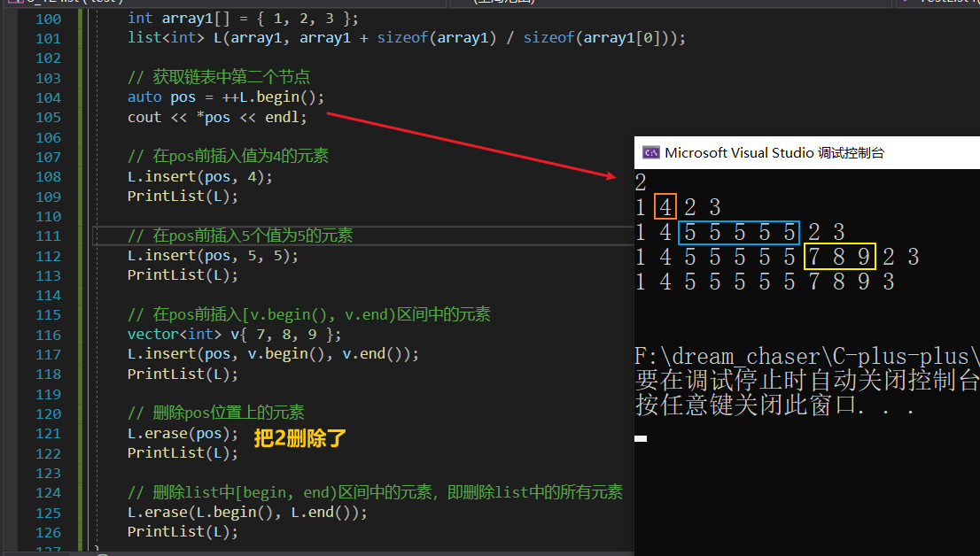Click the console window icon beside Microsoft Visual Studio title
Viewport: 980px width, 556px height.
[x=650, y=152]
